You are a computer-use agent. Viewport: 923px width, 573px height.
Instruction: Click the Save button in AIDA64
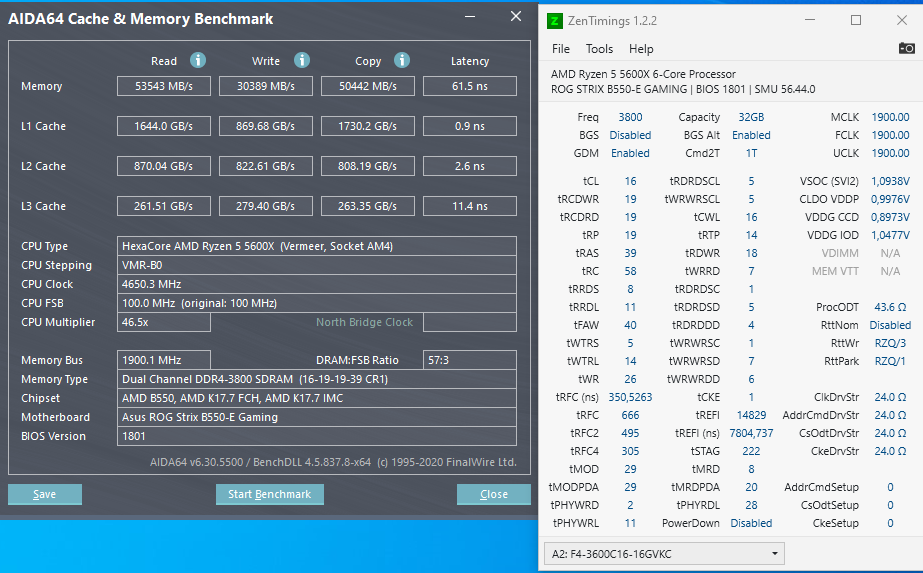[45, 494]
